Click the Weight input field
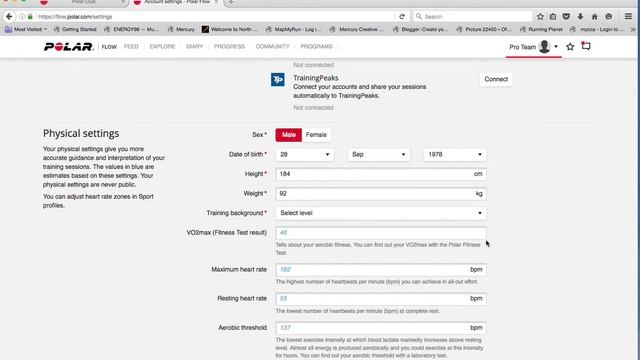This screenshot has width=640, height=360. tap(381, 194)
